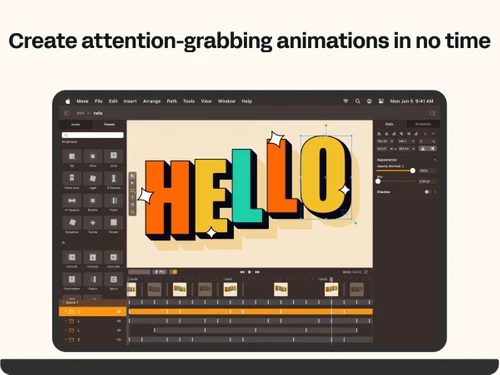The image size is (500, 375).
Task: Switch to the Animation tab
Action: tap(423, 124)
